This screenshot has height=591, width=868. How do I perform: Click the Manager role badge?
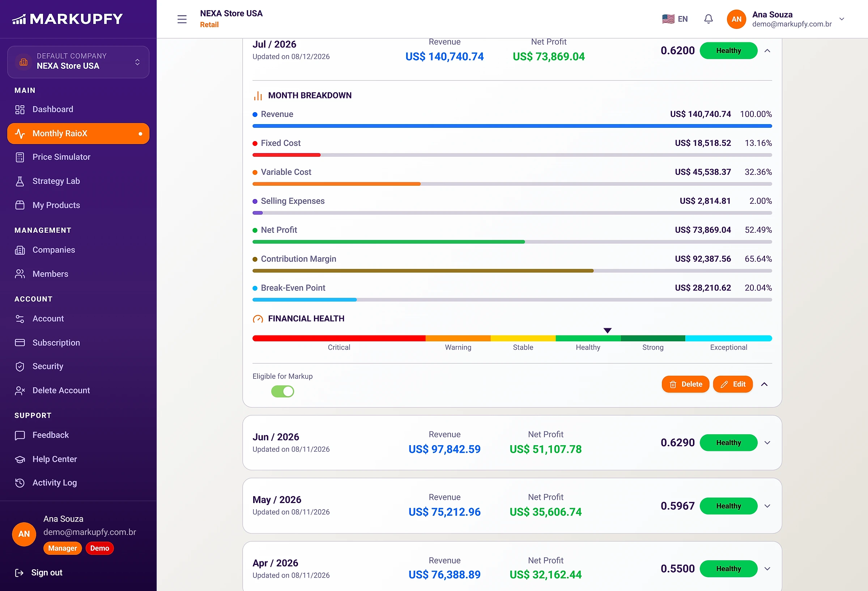[62, 548]
